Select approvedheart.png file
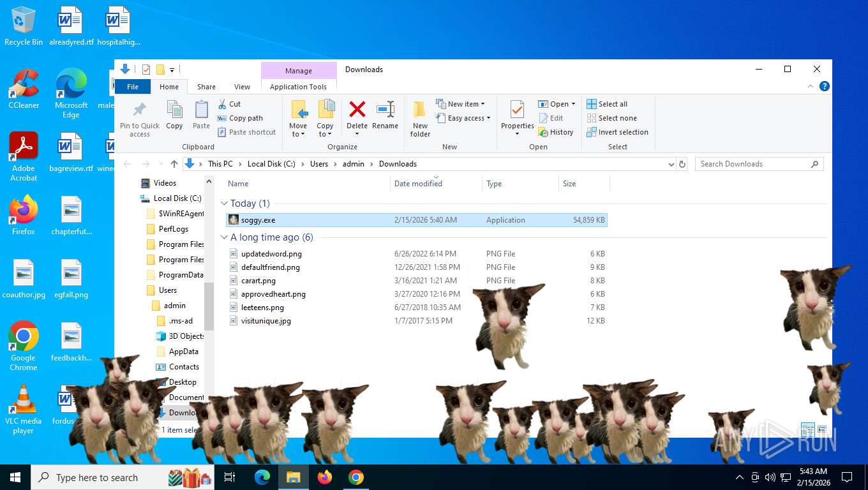Screen dimensions: 868x490 tap(417, 294)
